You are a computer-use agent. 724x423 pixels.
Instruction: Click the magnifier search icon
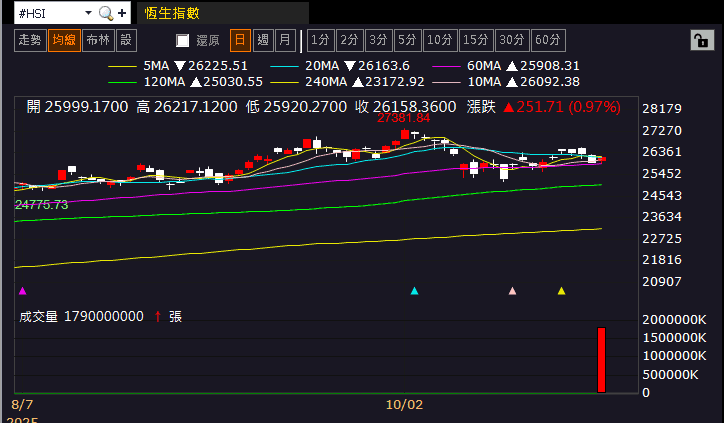[x=106, y=13]
